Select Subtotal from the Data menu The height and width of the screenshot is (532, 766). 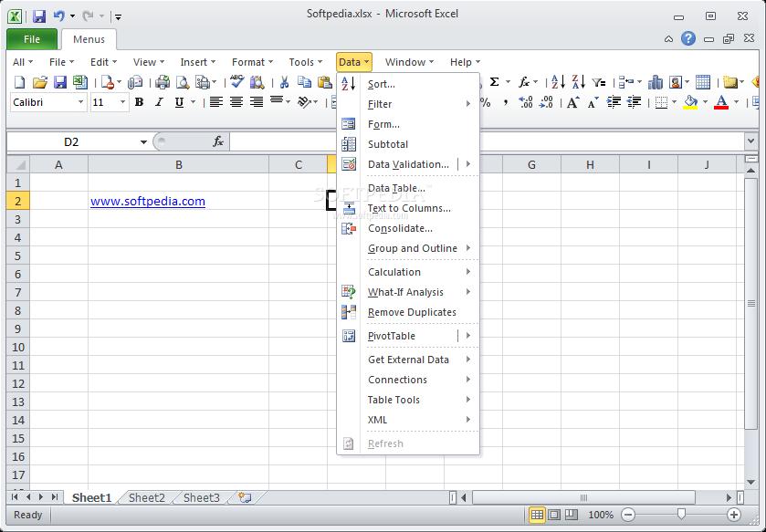(408, 144)
